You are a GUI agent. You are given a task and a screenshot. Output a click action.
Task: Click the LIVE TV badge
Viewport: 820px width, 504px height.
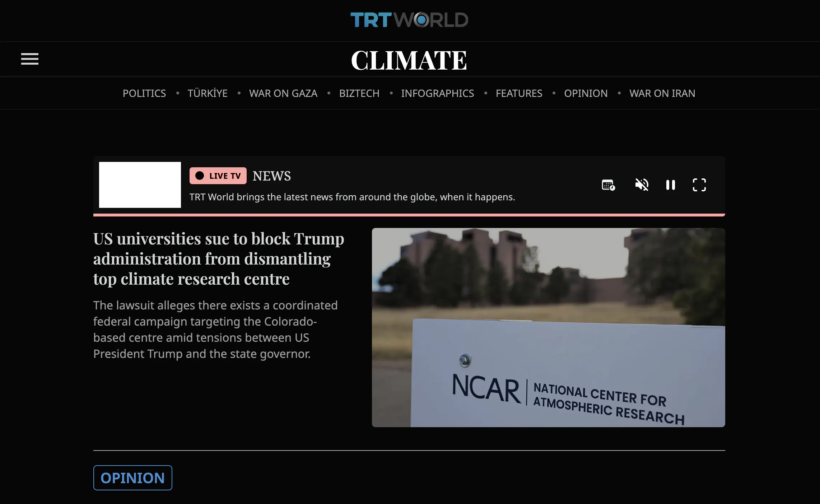click(218, 176)
